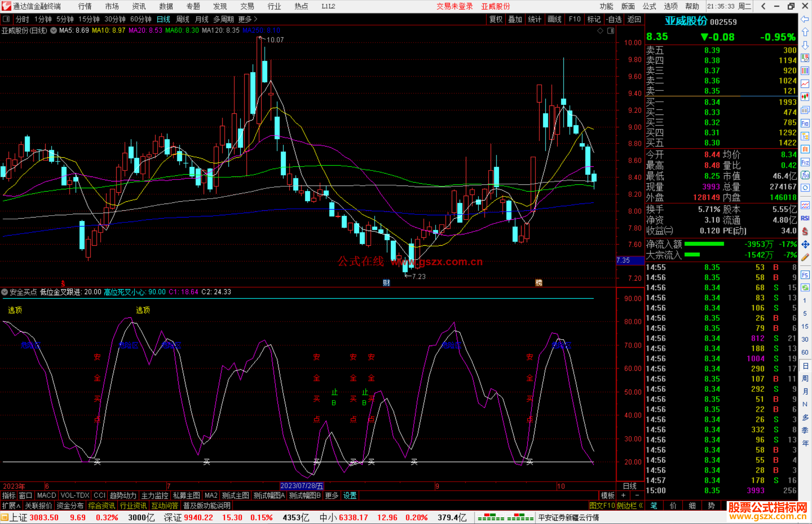
Task: Click the F12 icon in sidebar
Action: [x=805, y=162]
